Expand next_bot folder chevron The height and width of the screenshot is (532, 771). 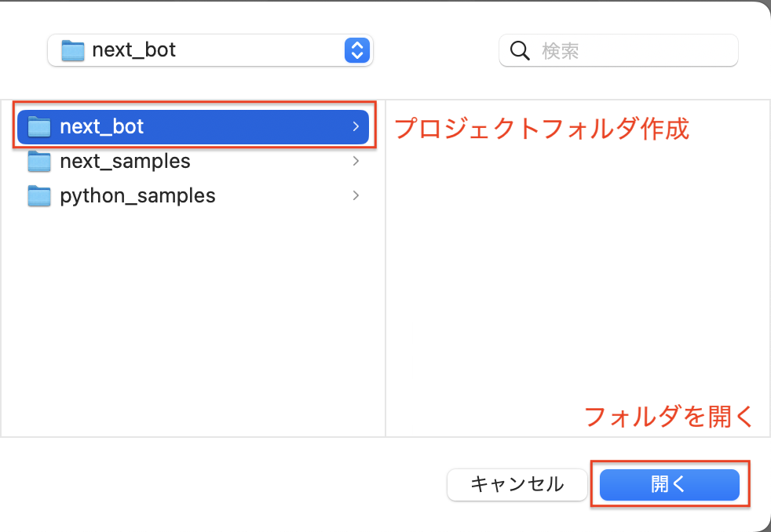pyautogui.click(x=356, y=127)
